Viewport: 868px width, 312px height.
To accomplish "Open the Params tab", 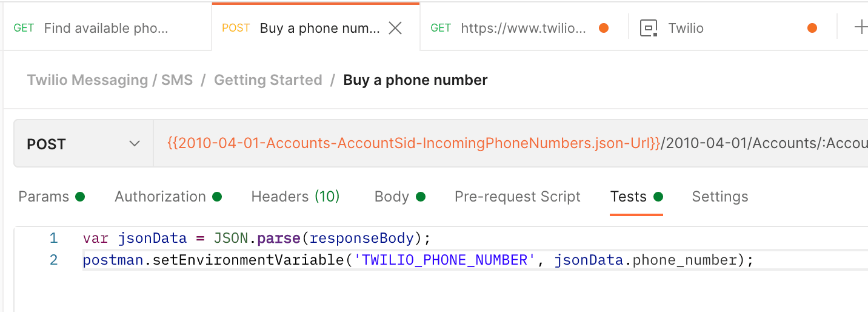I will (44, 197).
